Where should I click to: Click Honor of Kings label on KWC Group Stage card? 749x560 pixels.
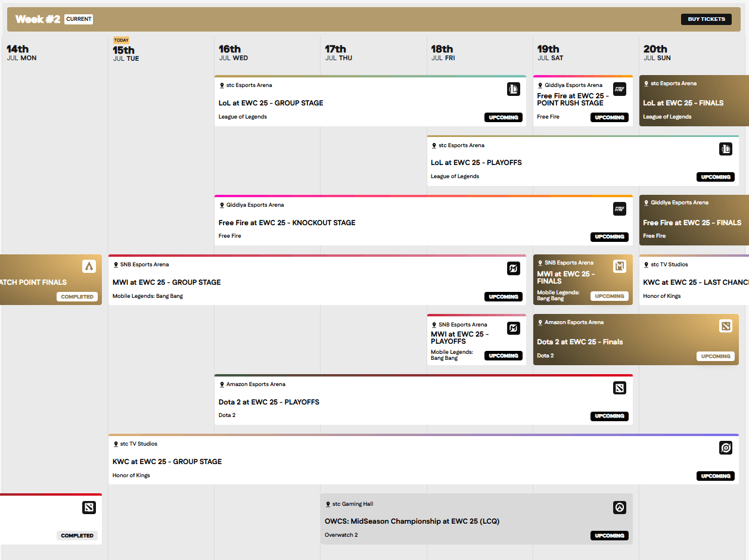tap(131, 475)
